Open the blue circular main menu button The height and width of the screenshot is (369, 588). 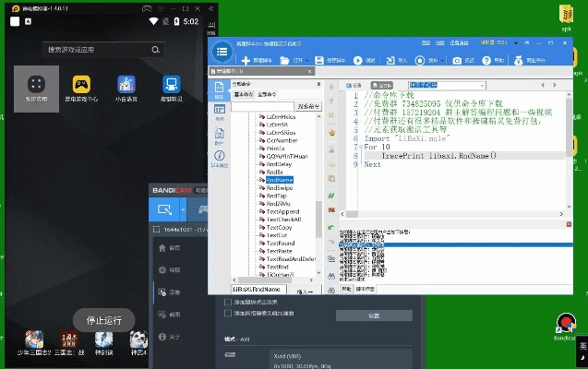pyautogui.click(x=222, y=52)
